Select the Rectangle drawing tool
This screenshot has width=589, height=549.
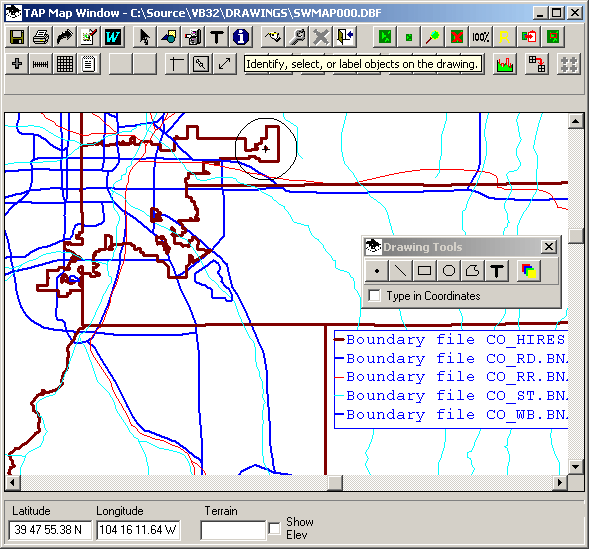424,271
